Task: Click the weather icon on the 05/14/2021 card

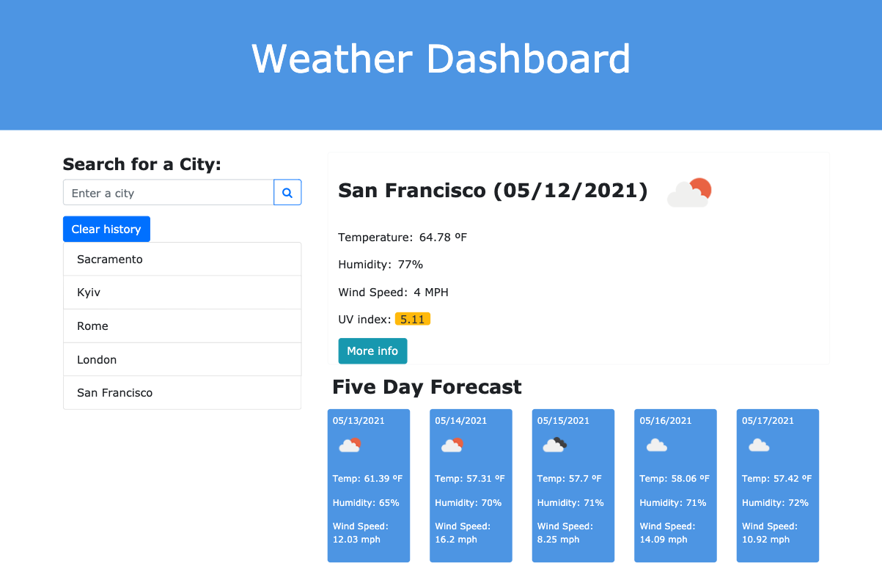Action: pyautogui.click(x=452, y=445)
